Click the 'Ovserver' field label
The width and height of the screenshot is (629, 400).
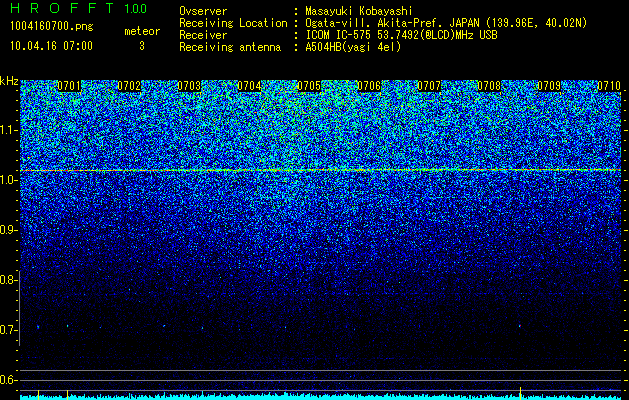[203, 11]
